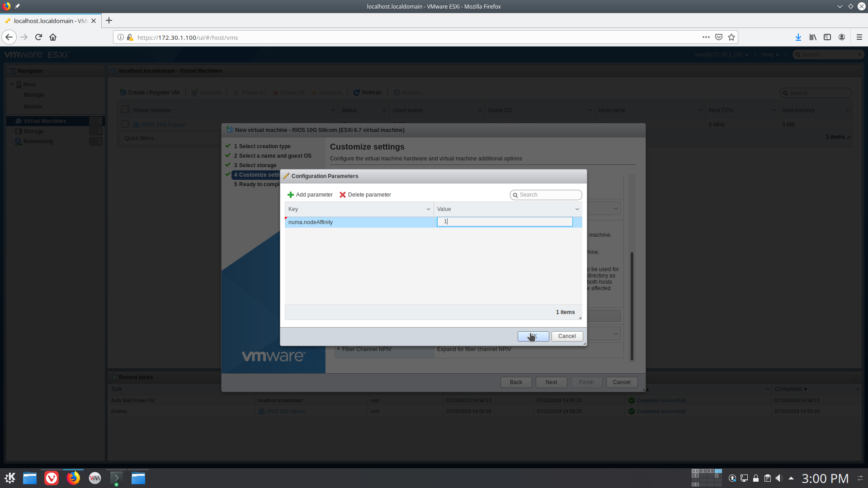Go to step 3 Select storage
868x488 pixels.
(x=255, y=165)
